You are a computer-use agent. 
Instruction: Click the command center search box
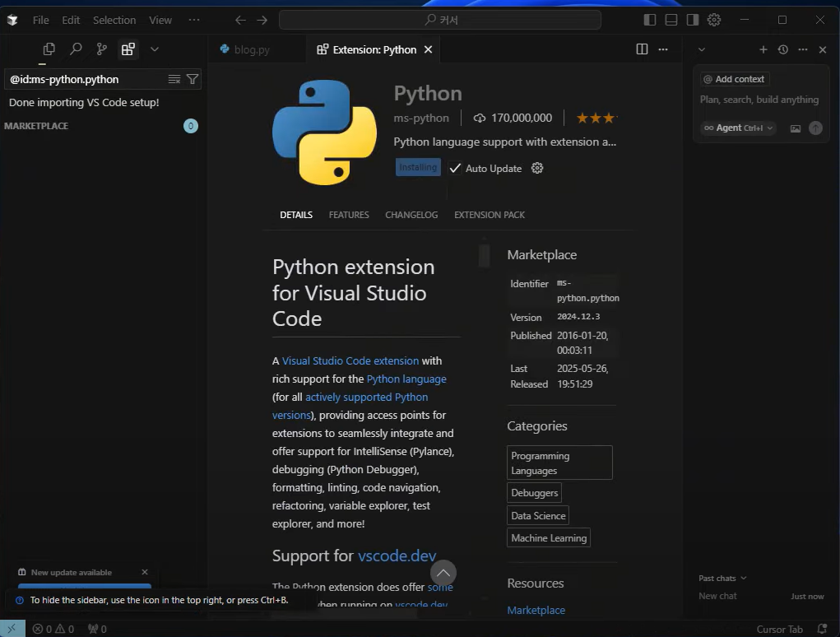click(x=440, y=20)
